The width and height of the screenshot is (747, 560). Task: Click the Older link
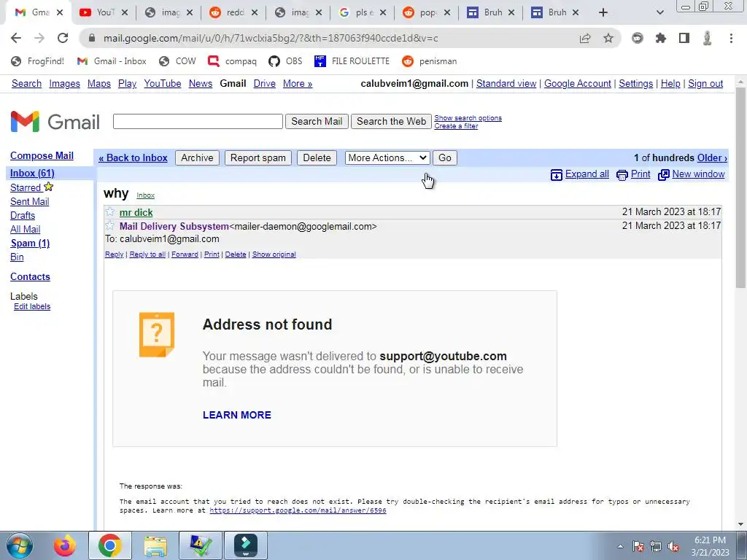[712, 157]
